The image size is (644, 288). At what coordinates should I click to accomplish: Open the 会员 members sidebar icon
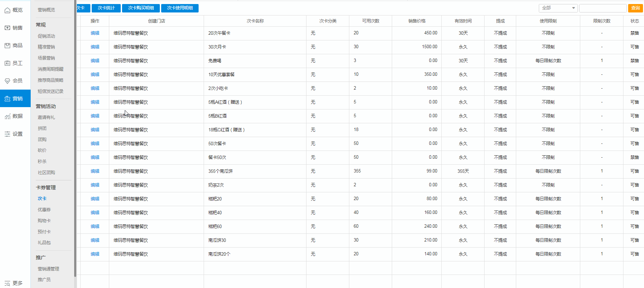7,81
